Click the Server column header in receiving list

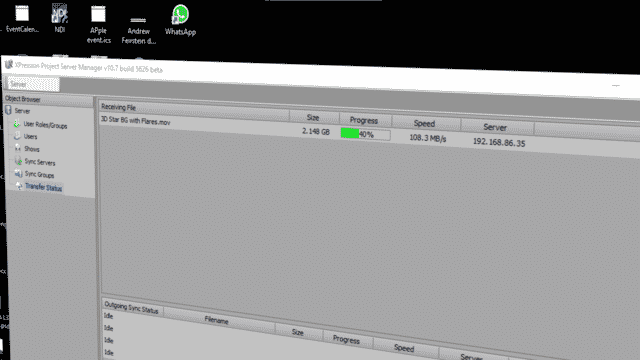[x=495, y=127]
